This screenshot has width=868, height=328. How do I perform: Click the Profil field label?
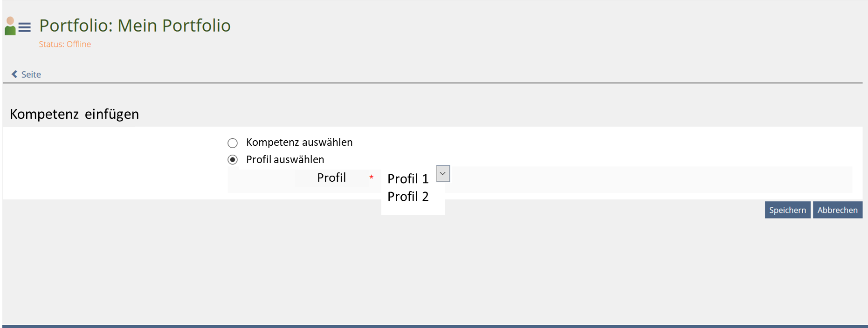pos(331,178)
